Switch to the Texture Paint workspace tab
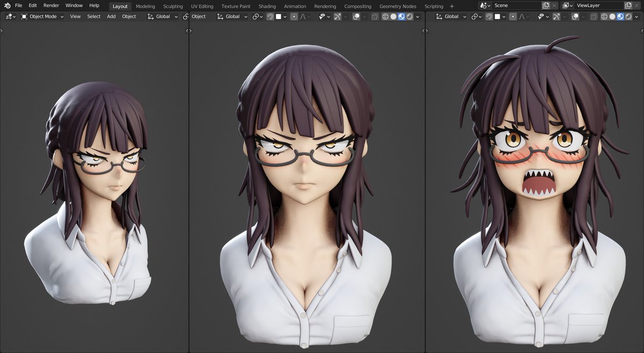Viewport: 644px width, 353px height. coord(236,6)
